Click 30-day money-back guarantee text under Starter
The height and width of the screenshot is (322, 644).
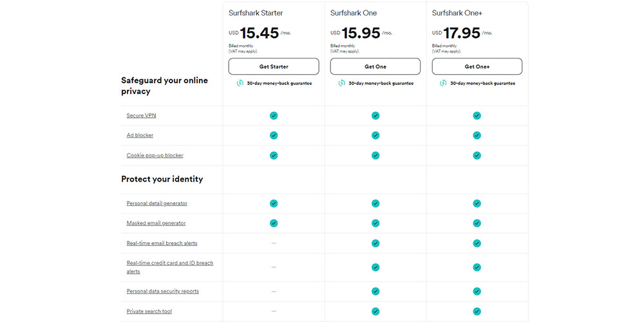[x=279, y=83]
